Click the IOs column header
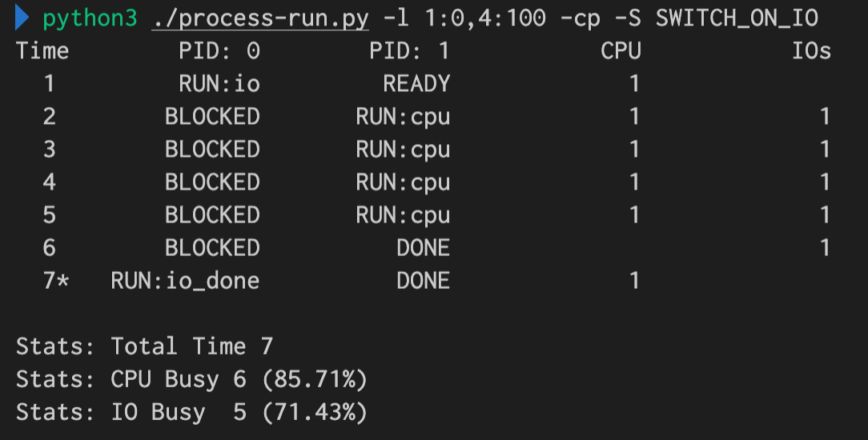Viewport: 868px width, 440px height. [x=811, y=51]
